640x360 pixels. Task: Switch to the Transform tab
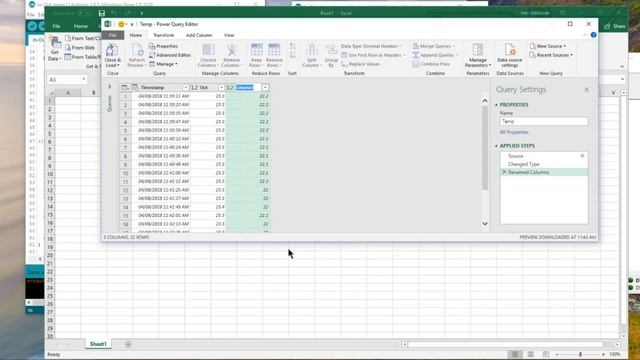[164, 36]
